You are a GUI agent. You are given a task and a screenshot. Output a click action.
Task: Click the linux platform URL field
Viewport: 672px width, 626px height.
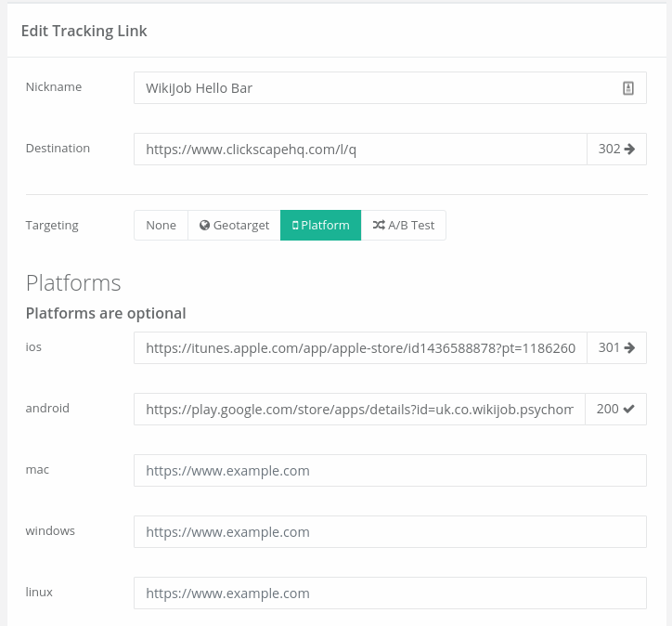pos(390,593)
